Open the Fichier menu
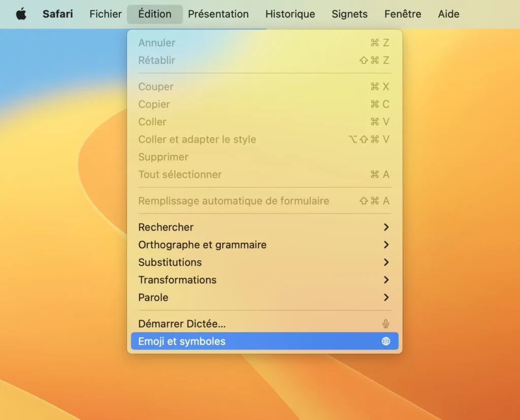This screenshot has width=520, height=420. [106, 14]
